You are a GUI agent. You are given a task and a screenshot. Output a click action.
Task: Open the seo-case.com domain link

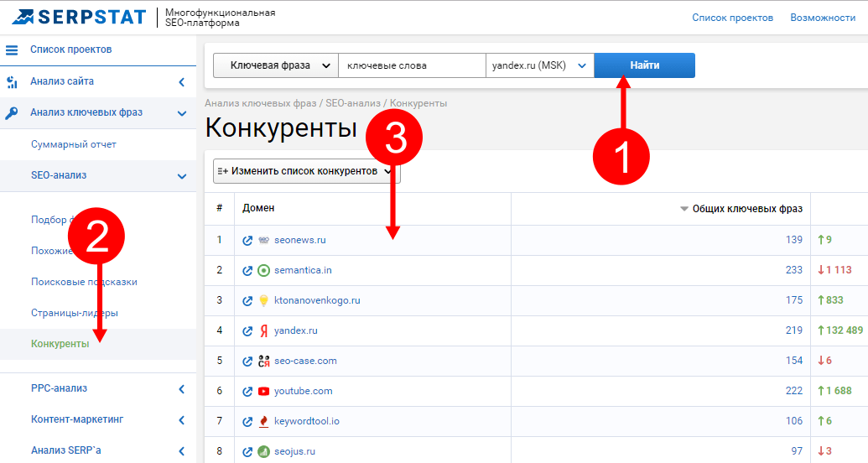tap(305, 362)
